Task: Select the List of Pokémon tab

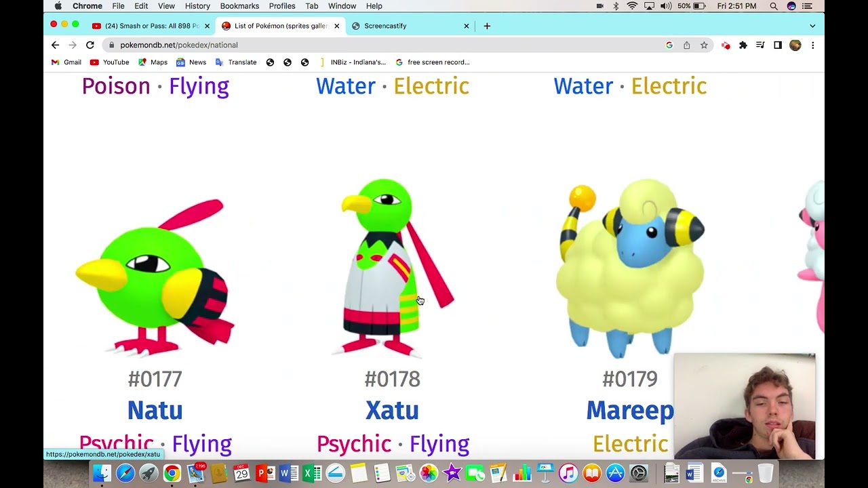Action: click(280, 26)
